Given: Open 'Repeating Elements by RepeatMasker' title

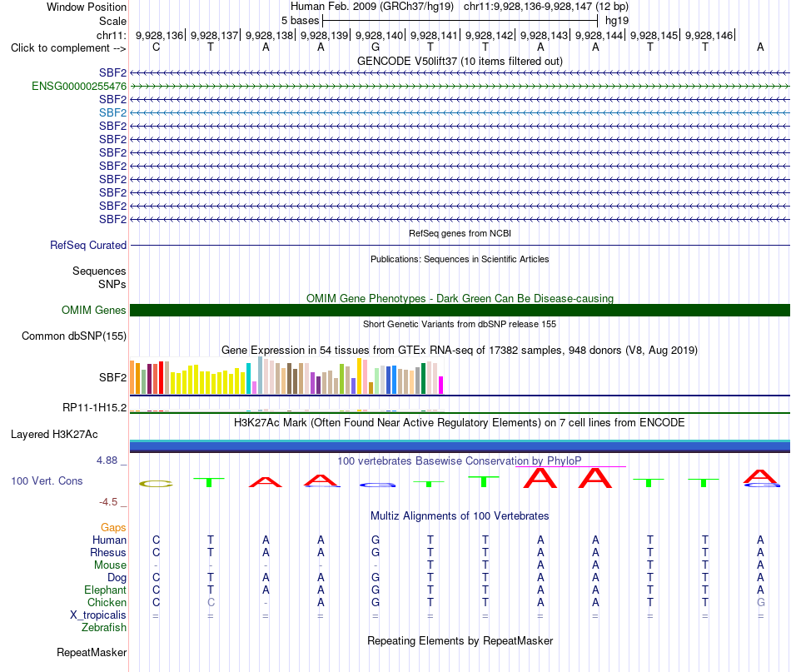Looking at the screenshot, I should click(x=460, y=640).
